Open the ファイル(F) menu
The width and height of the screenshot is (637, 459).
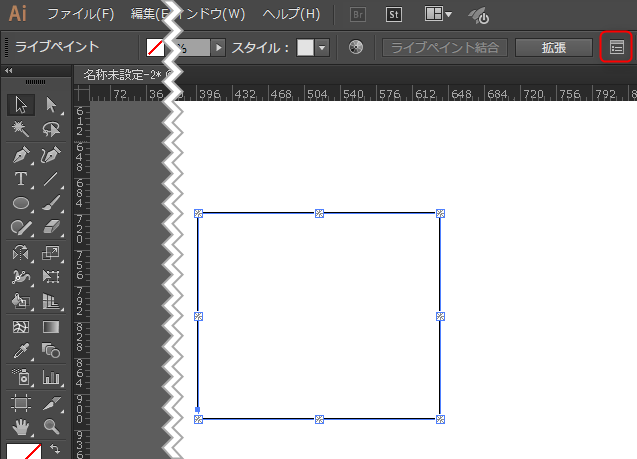pos(80,15)
